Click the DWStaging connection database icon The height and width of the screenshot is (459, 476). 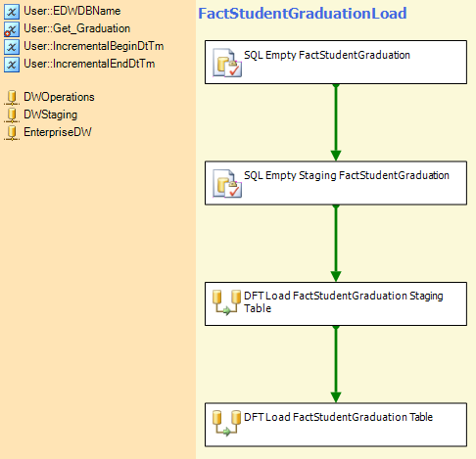point(12,115)
